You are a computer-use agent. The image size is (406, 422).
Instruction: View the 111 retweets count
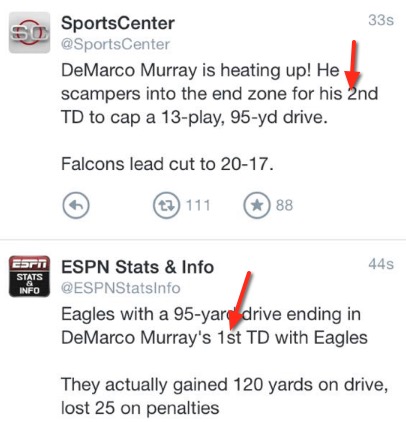click(198, 205)
